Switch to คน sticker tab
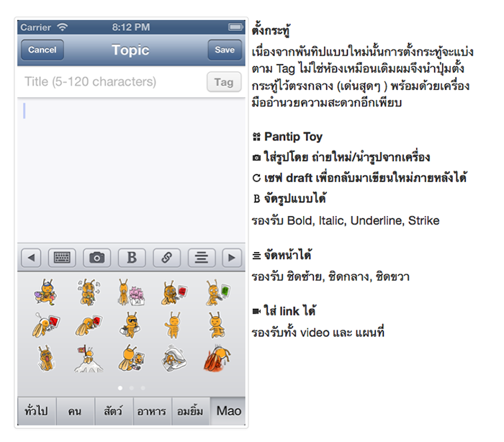This screenshot has width=504, height=442. point(76,411)
